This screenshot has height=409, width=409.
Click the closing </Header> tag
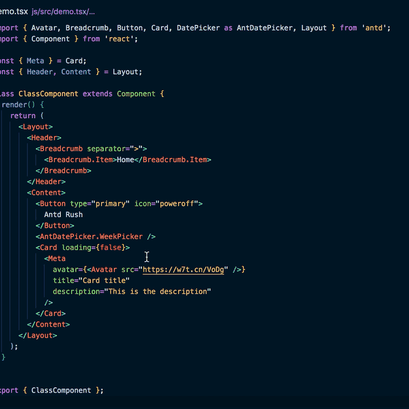(x=46, y=182)
